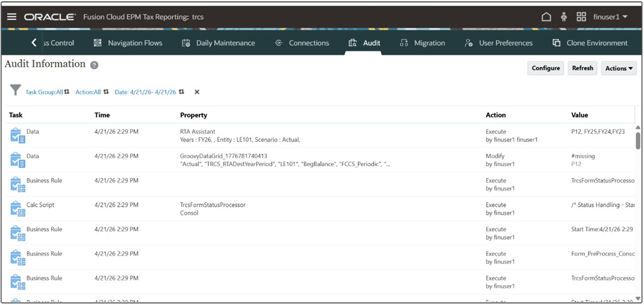644x305 pixels.
Task: Switch to the Navigation Flows tab
Action: pyautogui.click(x=128, y=43)
